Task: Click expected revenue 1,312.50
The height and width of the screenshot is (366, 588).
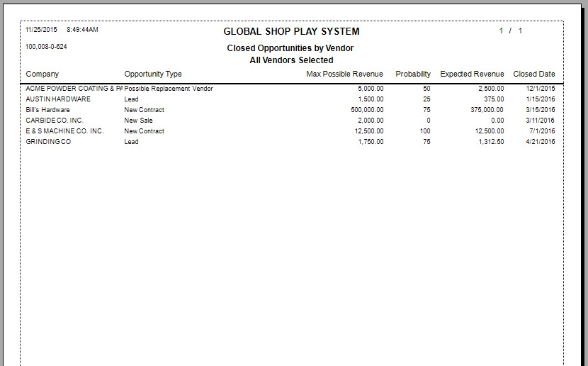Action: [491, 142]
